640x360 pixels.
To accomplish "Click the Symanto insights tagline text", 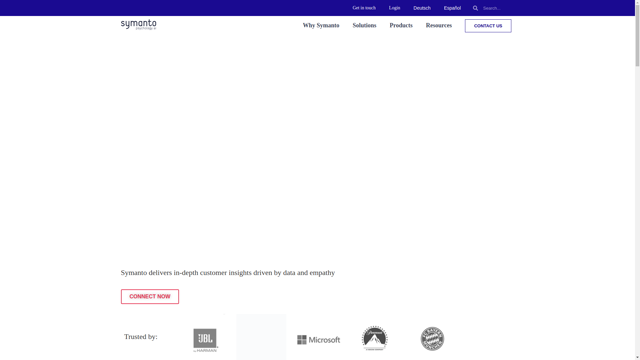I will pos(228,273).
